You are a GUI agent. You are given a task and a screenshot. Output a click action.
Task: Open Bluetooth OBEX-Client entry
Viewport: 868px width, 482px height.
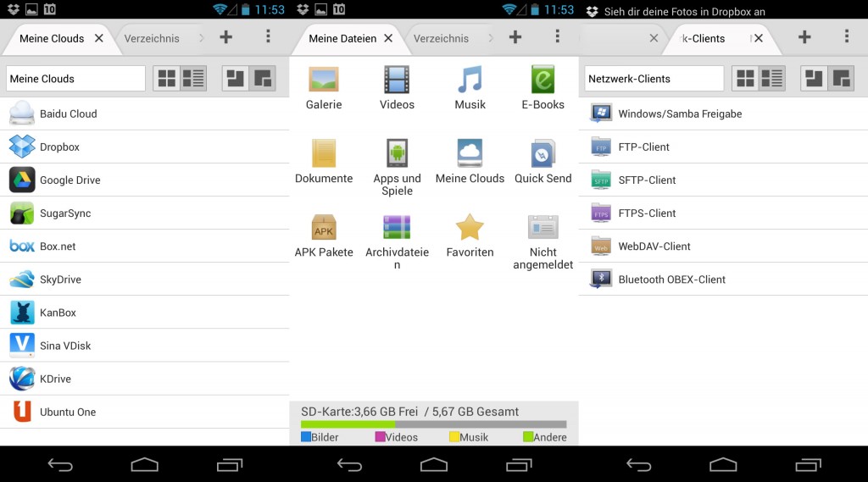click(723, 280)
